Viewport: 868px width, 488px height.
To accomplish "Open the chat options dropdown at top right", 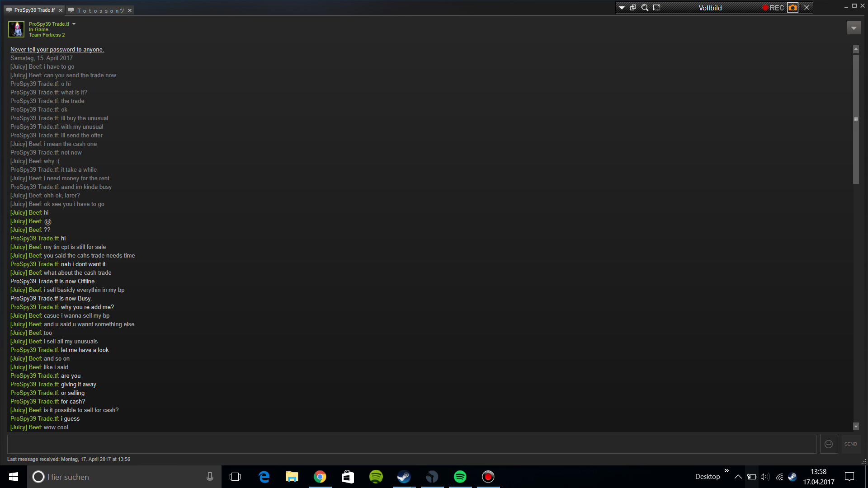I will [854, 28].
